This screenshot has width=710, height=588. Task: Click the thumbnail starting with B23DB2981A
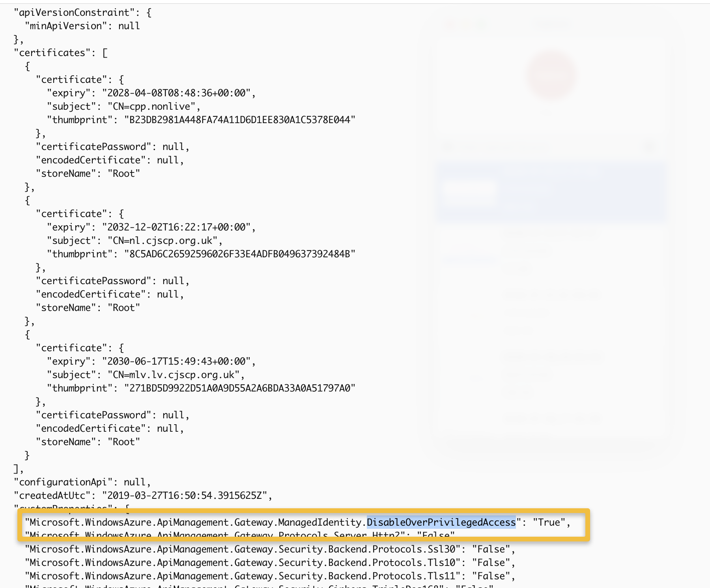pyautogui.click(x=240, y=120)
